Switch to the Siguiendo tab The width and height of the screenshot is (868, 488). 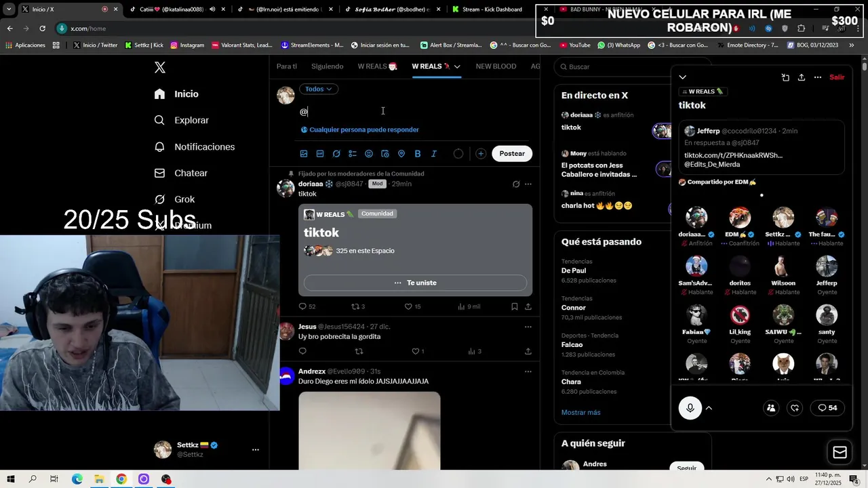pyautogui.click(x=328, y=66)
